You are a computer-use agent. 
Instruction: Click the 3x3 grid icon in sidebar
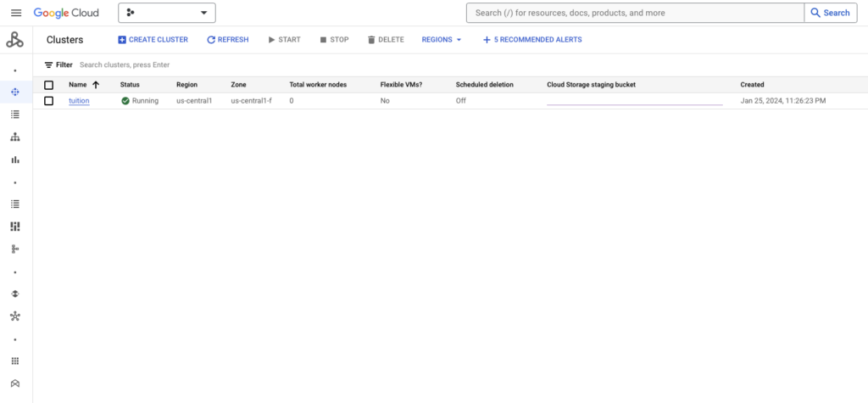click(15, 361)
